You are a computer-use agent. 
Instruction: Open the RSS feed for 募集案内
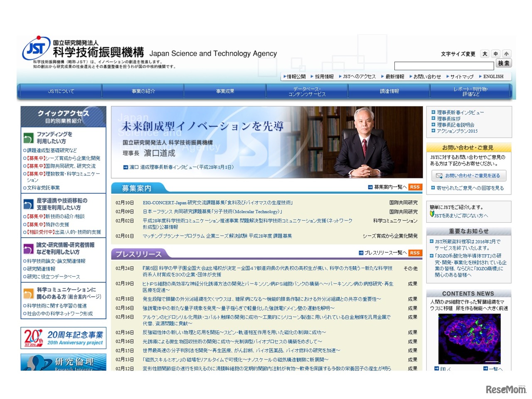click(415, 187)
